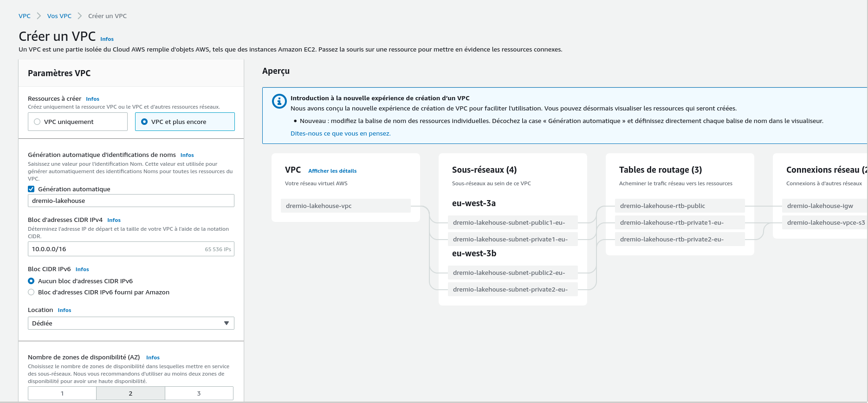
Task: Open Infos link for availability zones count
Action: click(153, 357)
